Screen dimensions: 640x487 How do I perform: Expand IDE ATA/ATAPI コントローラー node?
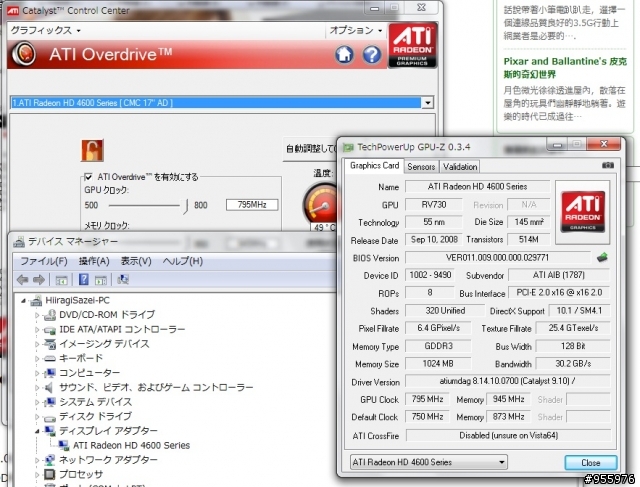click(37, 329)
